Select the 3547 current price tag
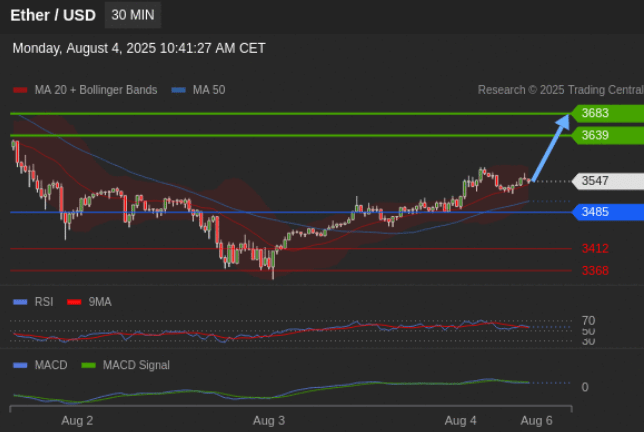This screenshot has height=432, width=644. [x=608, y=181]
